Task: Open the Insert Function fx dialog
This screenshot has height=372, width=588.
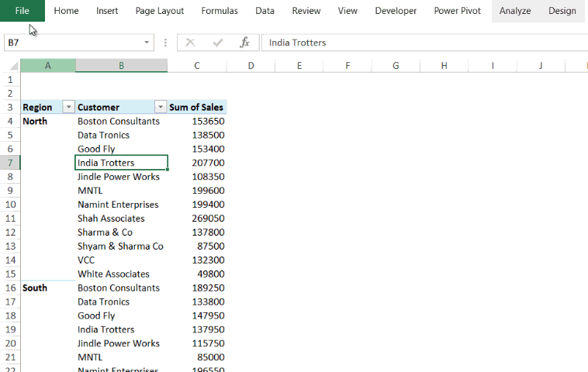Action: click(x=244, y=43)
